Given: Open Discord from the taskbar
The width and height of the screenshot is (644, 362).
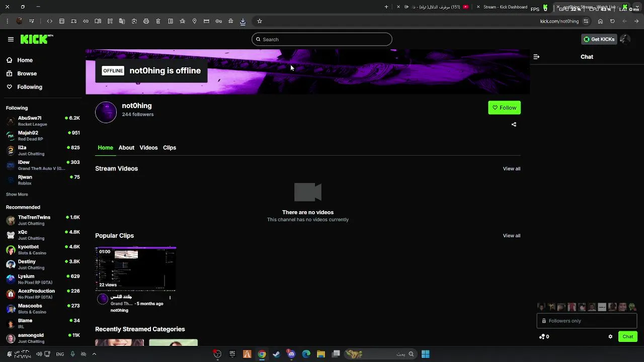Looking at the screenshot, I should coord(291,354).
